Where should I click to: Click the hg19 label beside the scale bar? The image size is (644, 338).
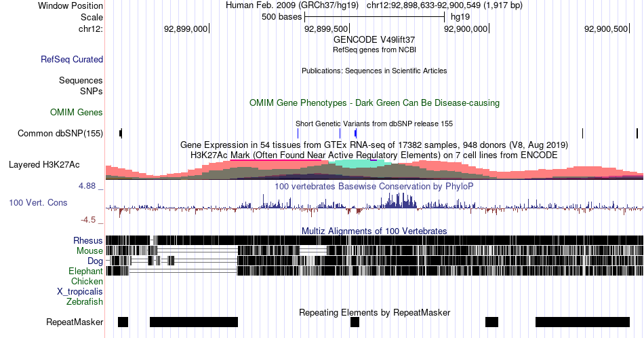coord(460,17)
